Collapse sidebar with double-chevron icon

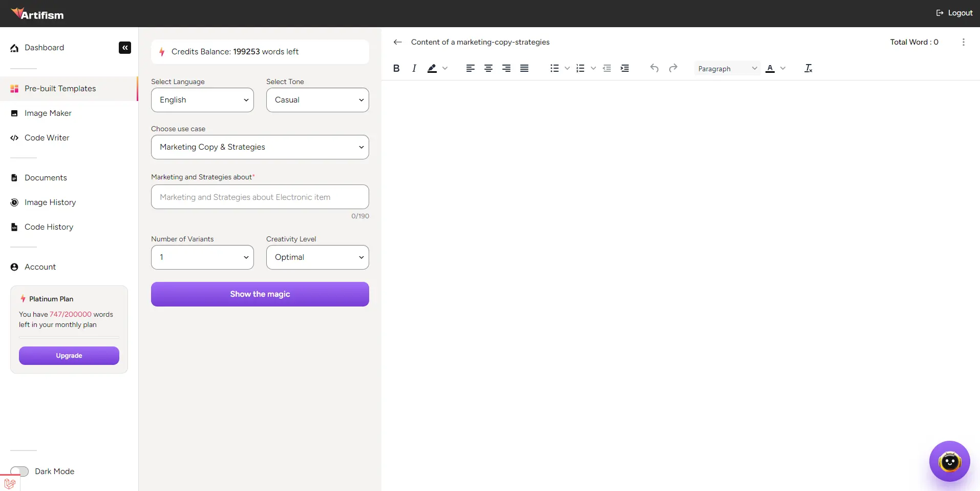(x=125, y=48)
